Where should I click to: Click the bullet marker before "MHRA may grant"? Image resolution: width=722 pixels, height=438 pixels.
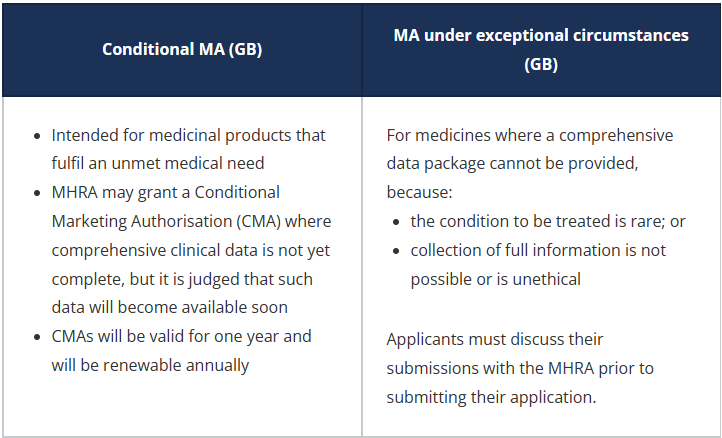click(37, 192)
